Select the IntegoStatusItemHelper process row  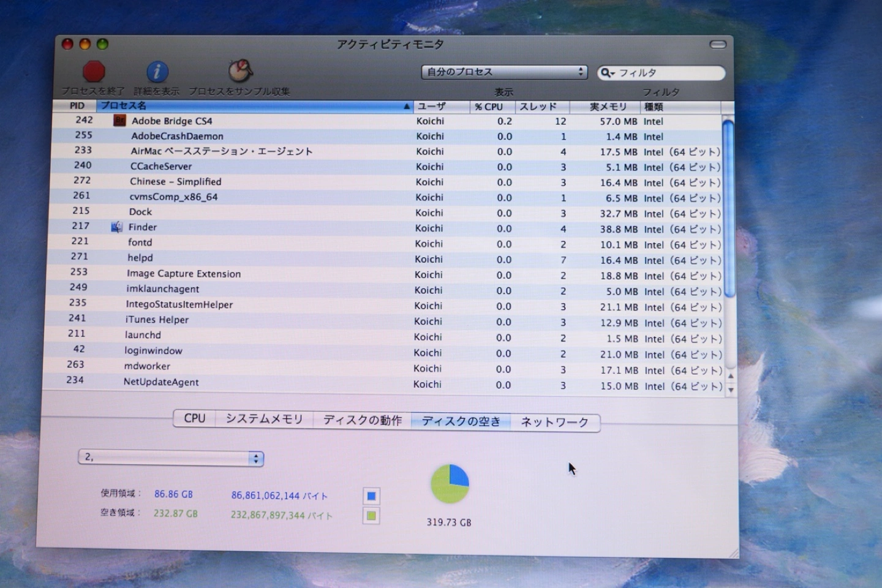(x=383, y=305)
